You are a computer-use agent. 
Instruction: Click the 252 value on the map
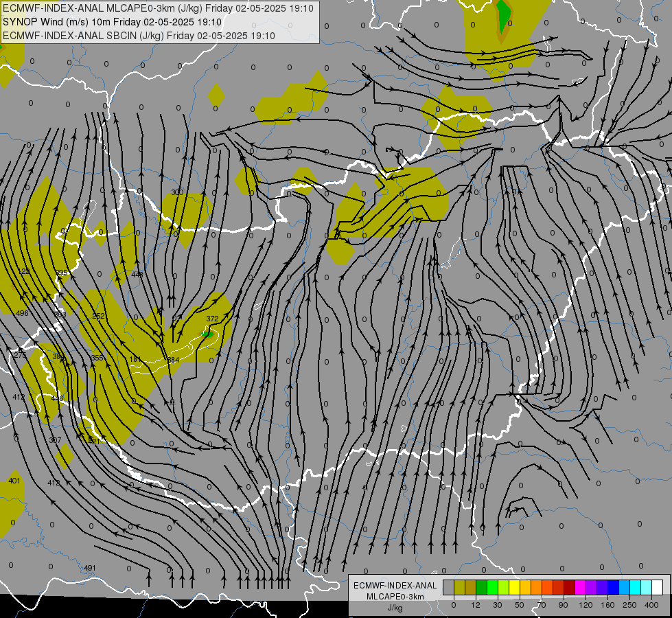tap(99, 316)
